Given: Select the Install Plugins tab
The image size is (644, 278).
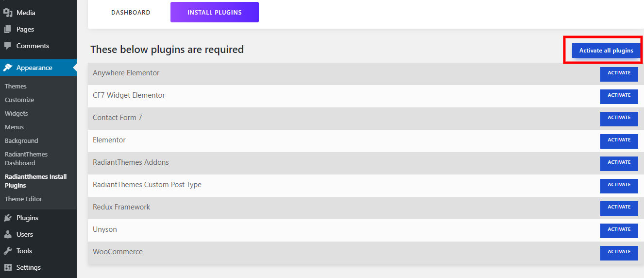Looking at the screenshot, I should pos(214,12).
